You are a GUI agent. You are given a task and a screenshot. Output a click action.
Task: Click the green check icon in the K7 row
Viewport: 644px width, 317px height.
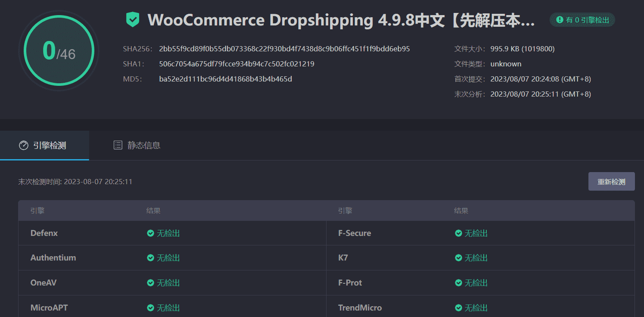click(x=458, y=258)
